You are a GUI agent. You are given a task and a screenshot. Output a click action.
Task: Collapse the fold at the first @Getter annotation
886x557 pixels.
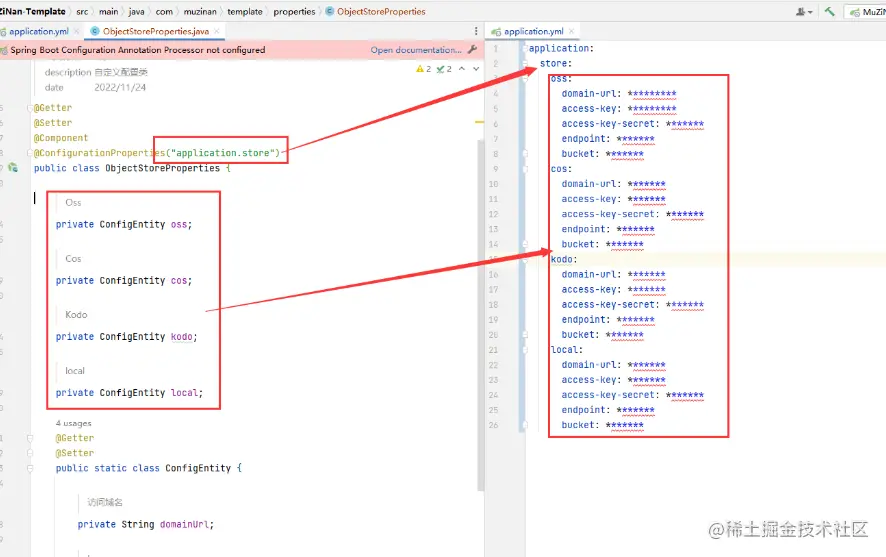point(30,108)
